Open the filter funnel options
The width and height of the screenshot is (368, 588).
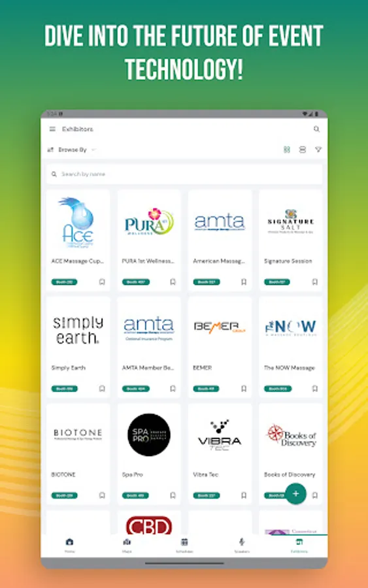pos(318,150)
